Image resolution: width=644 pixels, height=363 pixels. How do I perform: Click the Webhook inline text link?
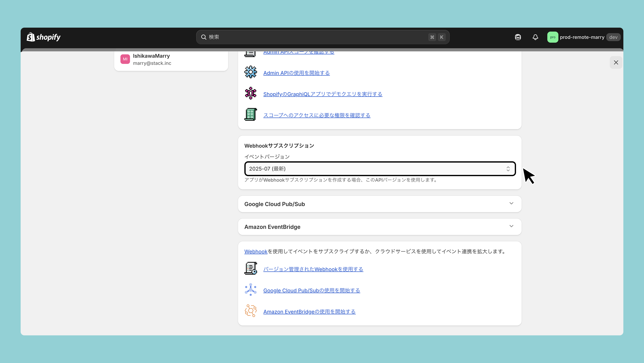pos(256,252)
